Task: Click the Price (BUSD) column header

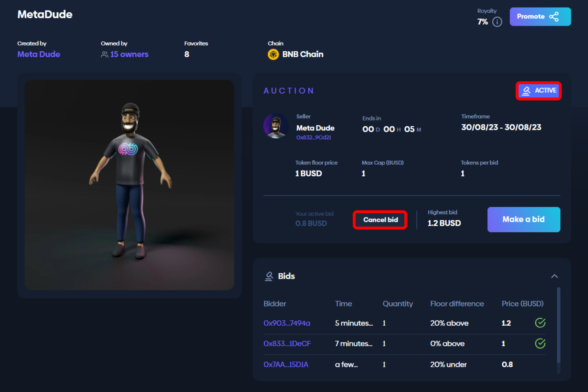Action: click(522, 304)
